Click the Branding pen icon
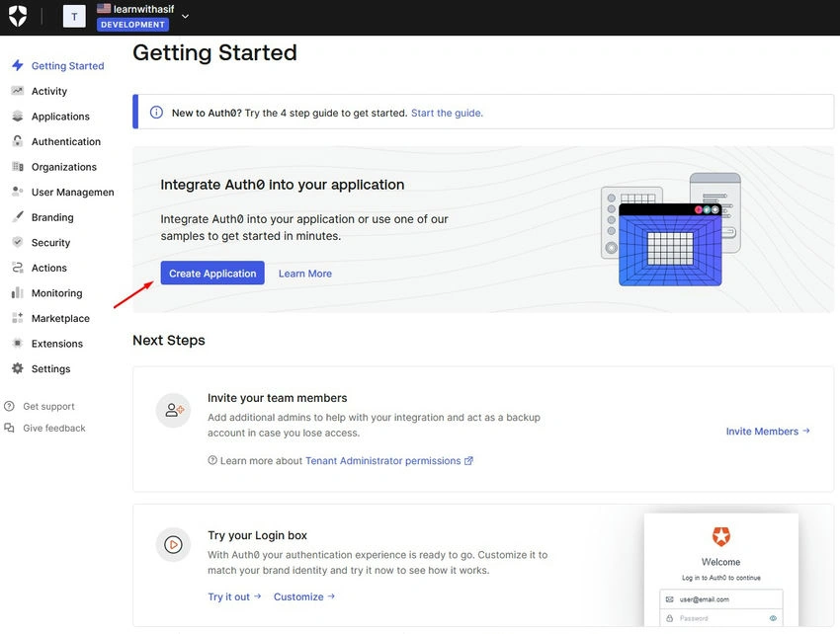 18,216
